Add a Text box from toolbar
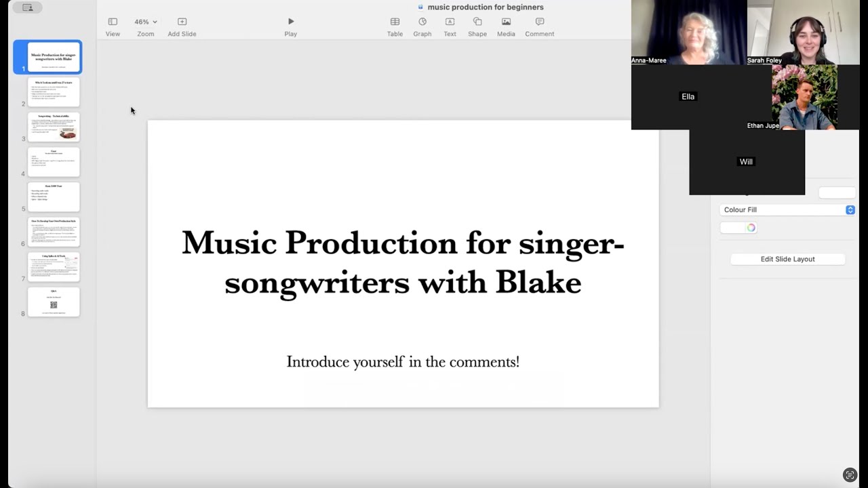The width and height of the screenshot is (868, 488). (x=450, y=22)
